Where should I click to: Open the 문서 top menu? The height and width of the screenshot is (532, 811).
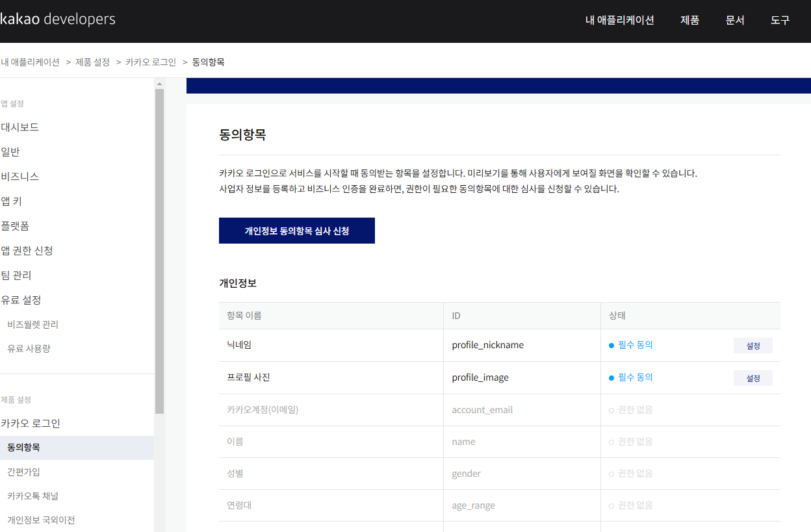(x=735, y=20)
